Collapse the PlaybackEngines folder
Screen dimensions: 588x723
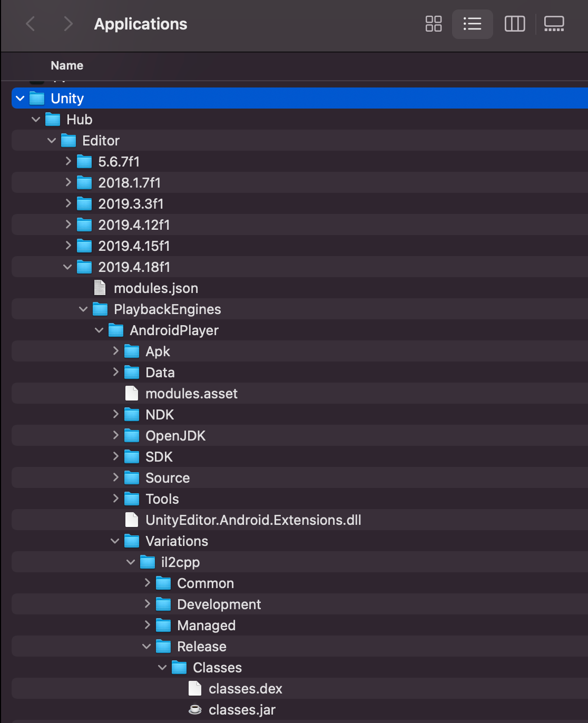coord(83,309)
